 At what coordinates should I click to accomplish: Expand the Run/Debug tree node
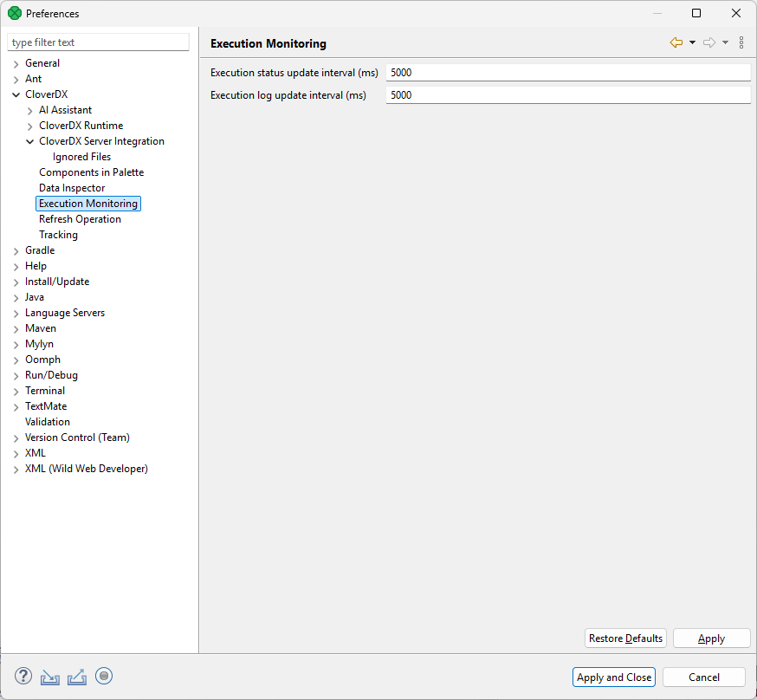(x=16, y=376)
